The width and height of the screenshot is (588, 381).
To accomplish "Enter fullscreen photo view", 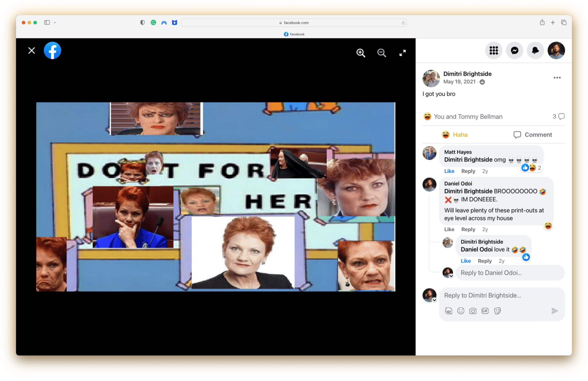I will click(402, 53).
